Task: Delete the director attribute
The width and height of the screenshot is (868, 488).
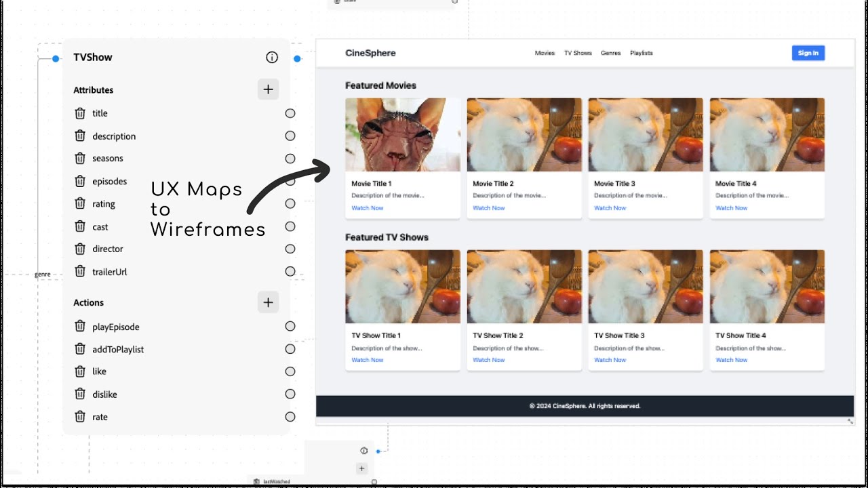Action: tap(80, 249)
